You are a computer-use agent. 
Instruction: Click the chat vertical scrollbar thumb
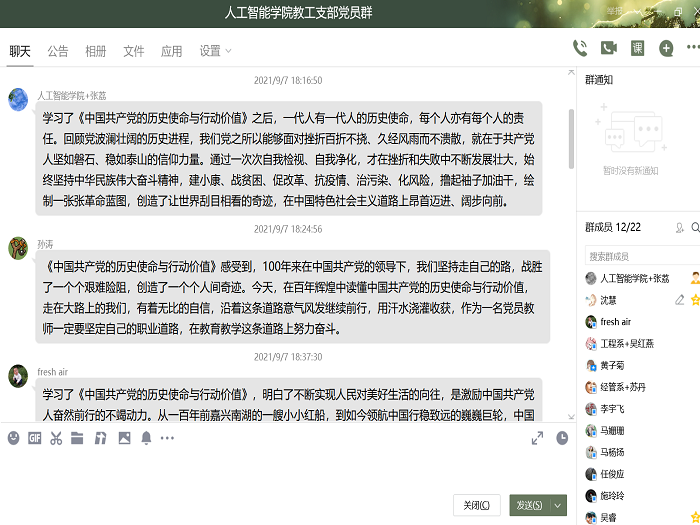coord(571,139)
